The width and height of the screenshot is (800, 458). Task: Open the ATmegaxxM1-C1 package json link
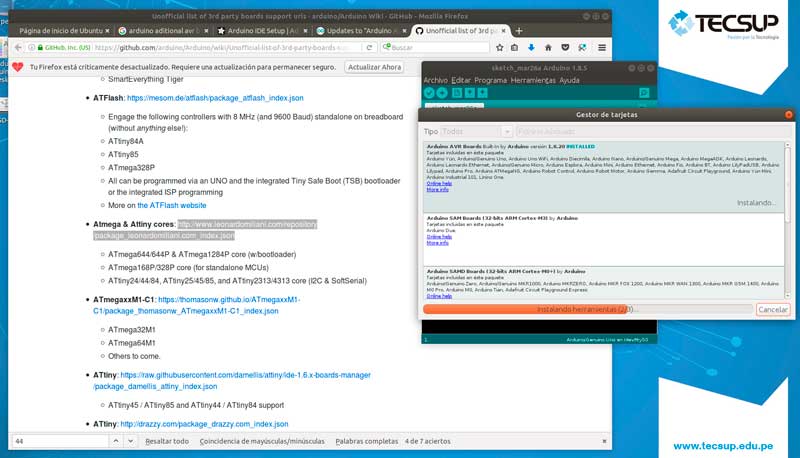196,305
